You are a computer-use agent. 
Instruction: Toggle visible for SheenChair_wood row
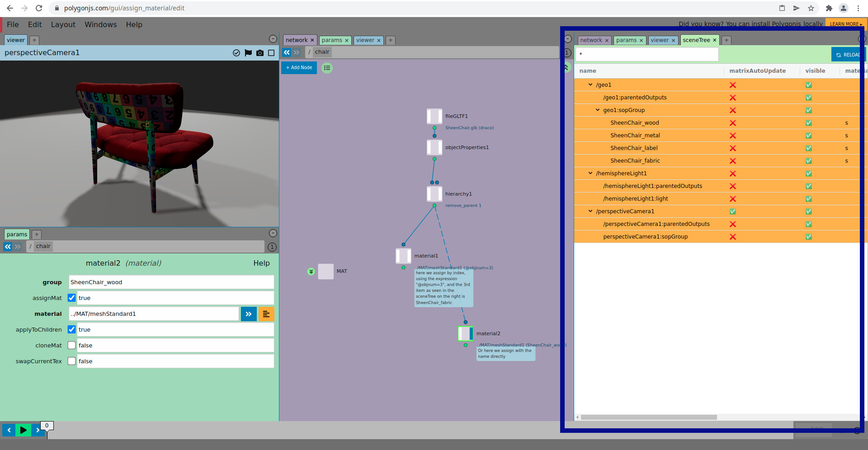pyautogui.click(x=809, y=123)
